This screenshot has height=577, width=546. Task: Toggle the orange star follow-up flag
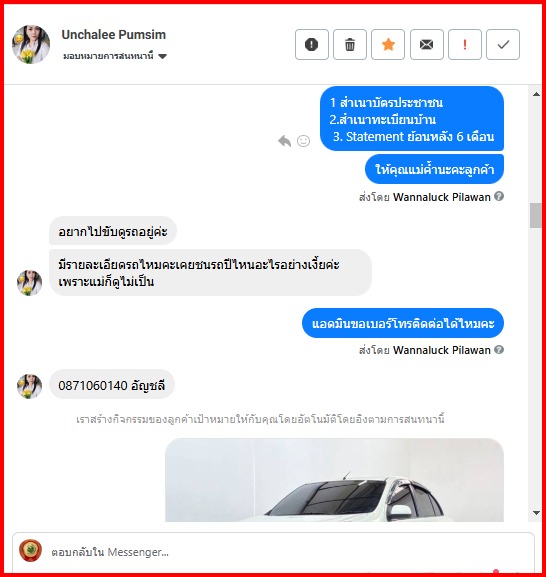[x=388, y=45]
